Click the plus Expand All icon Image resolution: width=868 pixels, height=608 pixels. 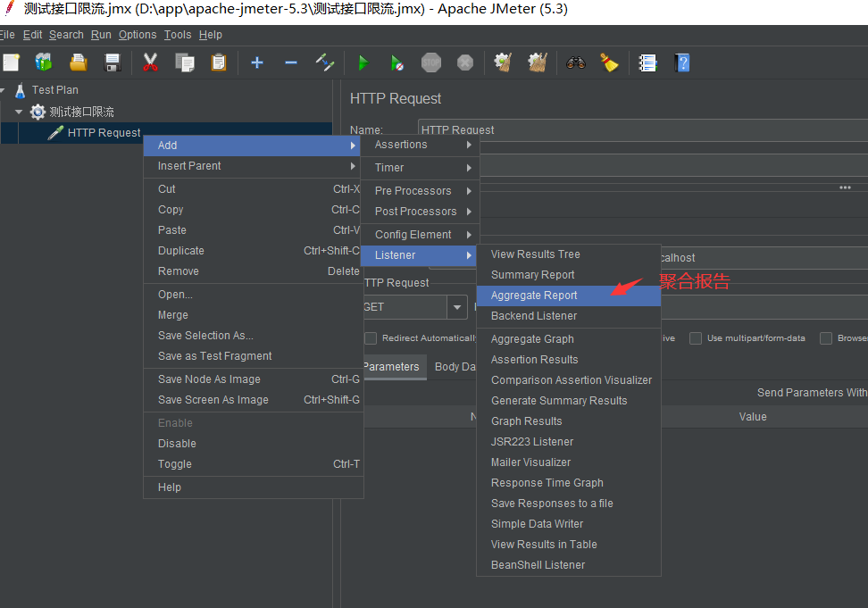(257, 62)
